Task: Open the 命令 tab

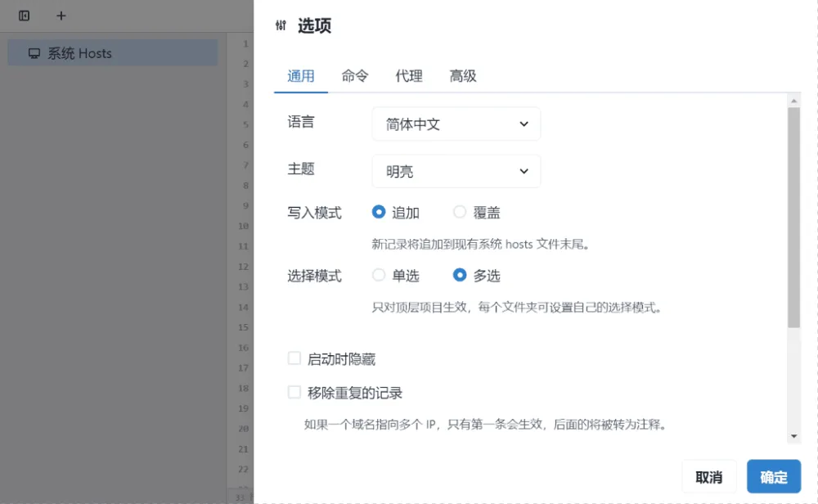Action: [x=355, y=76]
